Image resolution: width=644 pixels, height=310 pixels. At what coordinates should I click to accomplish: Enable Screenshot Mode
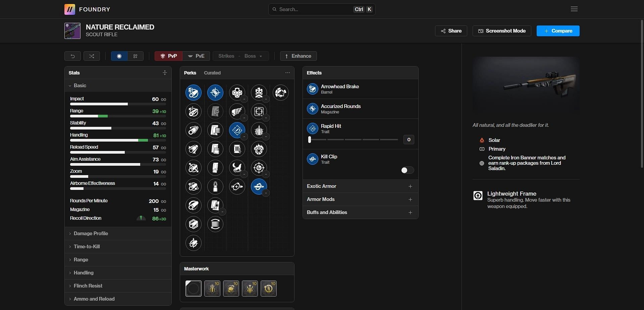tap(502, 31)
